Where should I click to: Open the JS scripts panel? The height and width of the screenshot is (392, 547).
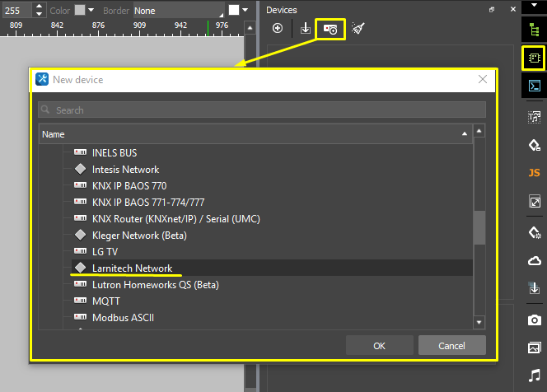coord(534,172)
